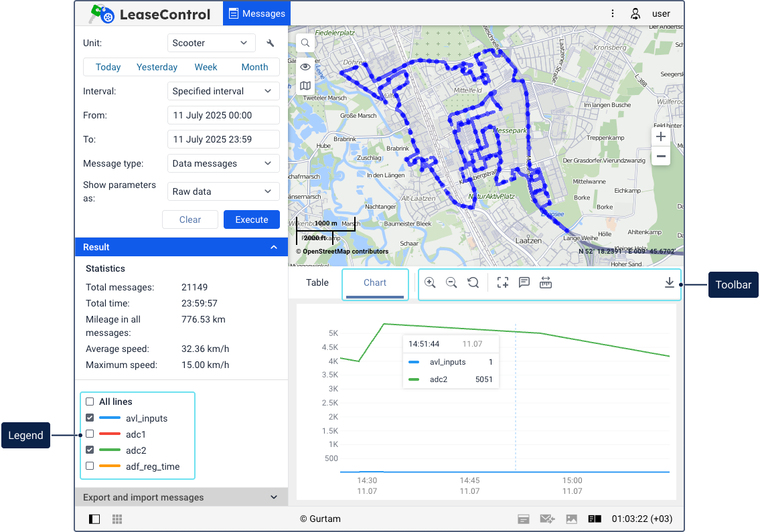Enable the adc1 line checkbox
The height and width of the screenshot is (532, 760).
(90, 434)
